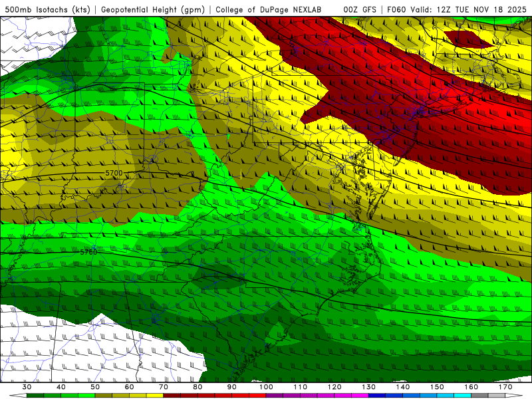Click the "F060" forecast hour text
Viewport: 532px width, 399px height.
pos(396,9)
